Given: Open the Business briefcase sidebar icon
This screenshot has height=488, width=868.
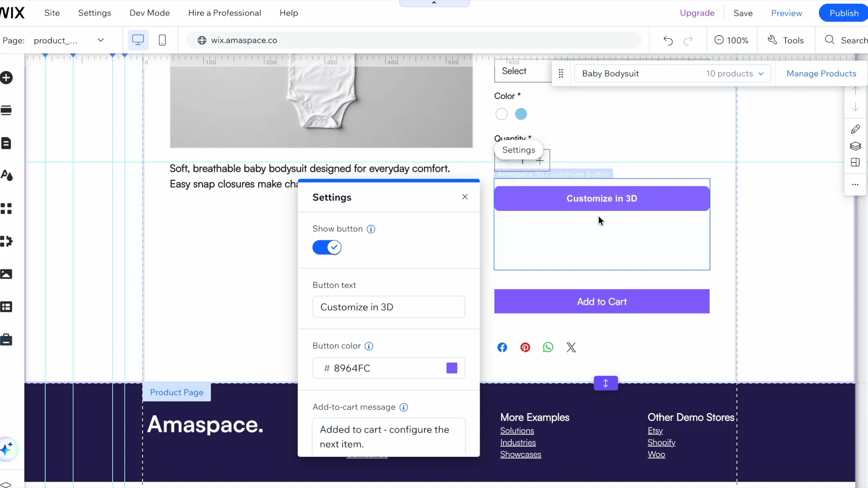Looking at the screenshot, I should click(x=6, y=340).
